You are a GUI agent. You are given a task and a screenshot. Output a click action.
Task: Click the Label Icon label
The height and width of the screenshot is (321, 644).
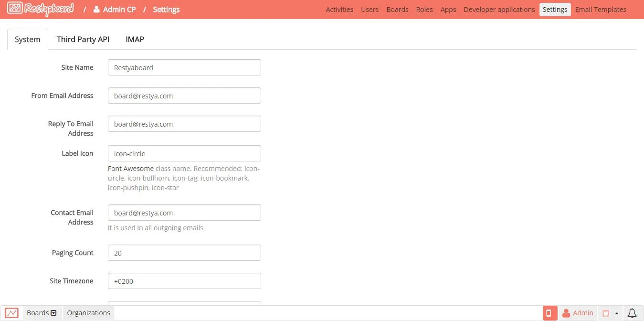point(77,153)
